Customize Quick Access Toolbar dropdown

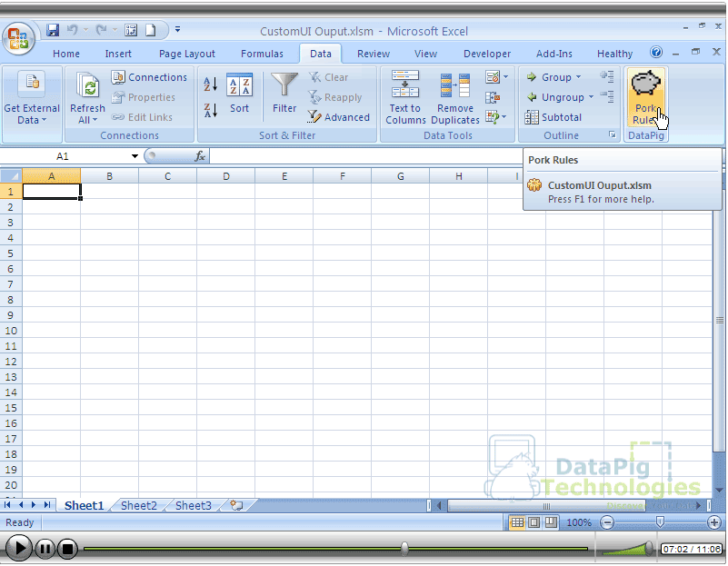[177, 30]
